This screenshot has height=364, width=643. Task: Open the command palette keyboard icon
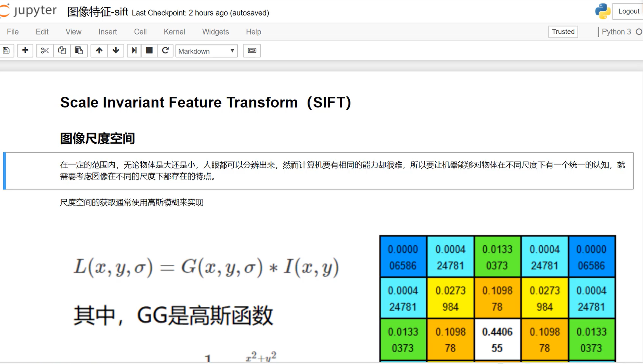[x=252, y=50]
